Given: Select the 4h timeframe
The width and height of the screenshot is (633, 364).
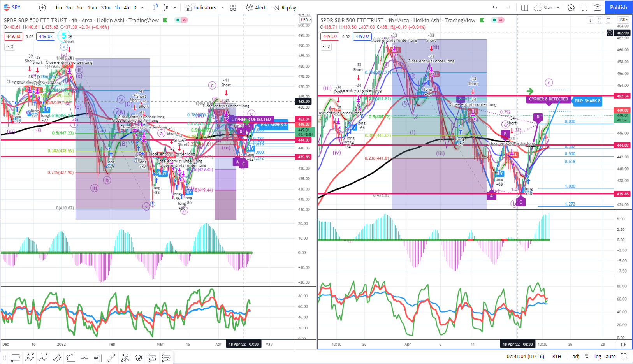Looking at the screenshot, I should click(127, 7).
